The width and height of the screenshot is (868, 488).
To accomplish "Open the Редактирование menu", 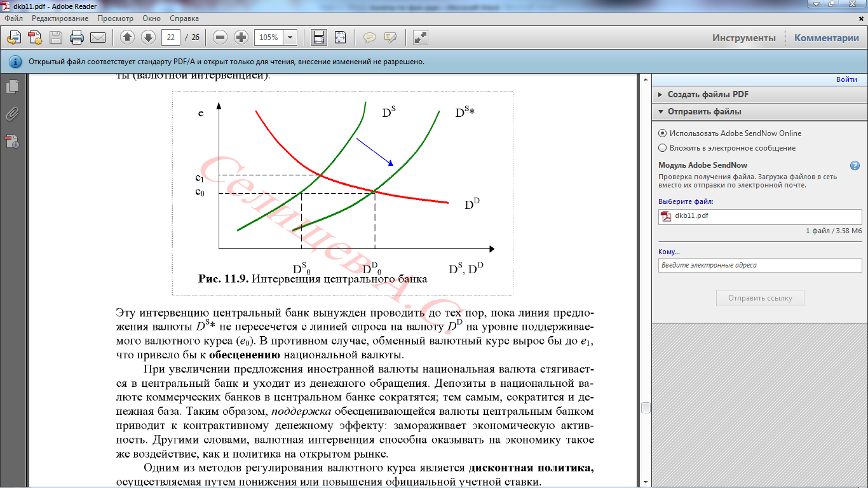I will click(x=60, y=18).
